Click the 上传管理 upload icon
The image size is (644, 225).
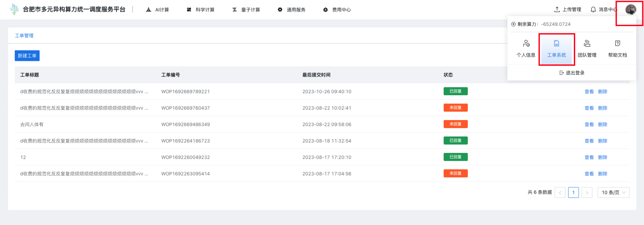557,10
